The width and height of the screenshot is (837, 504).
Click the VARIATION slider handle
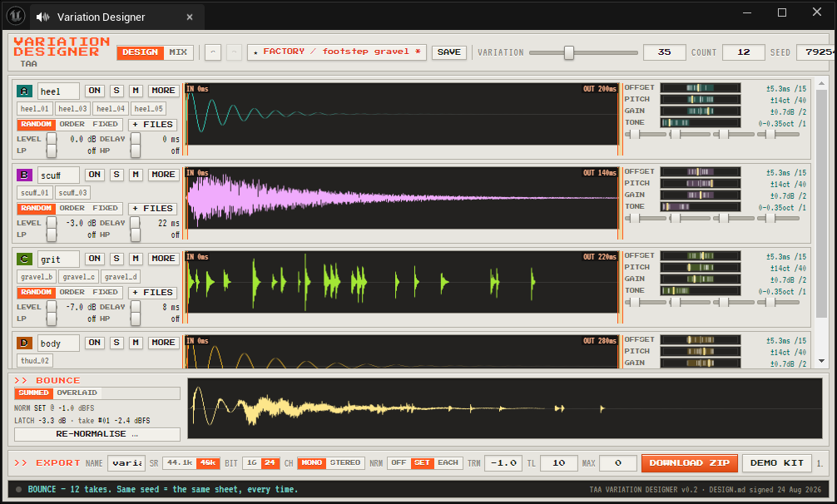[569, 52]
